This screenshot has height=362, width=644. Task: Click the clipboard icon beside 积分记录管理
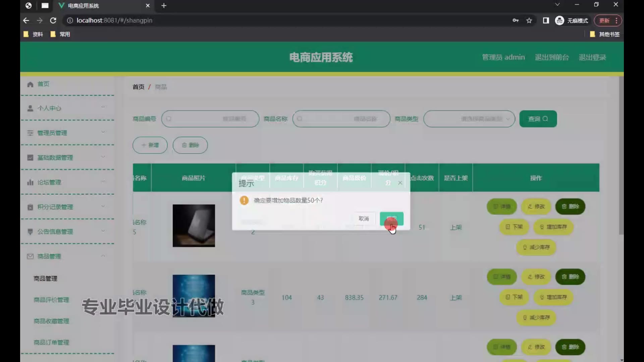tap(30, 207)
